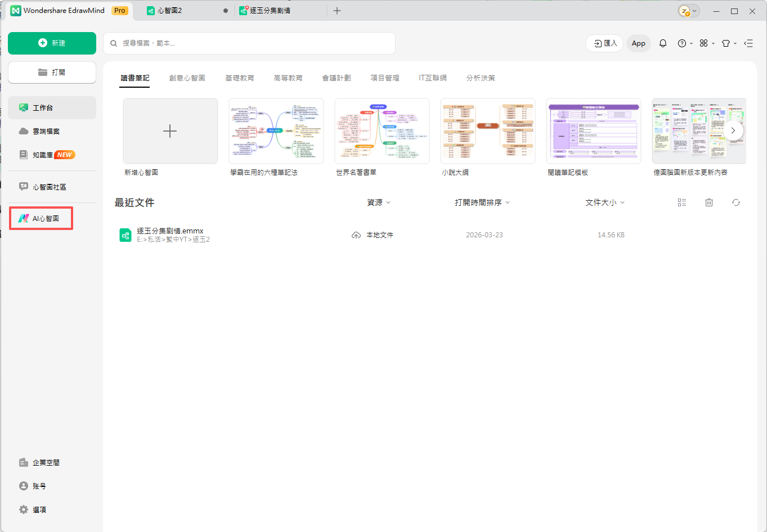Collapse the right sidebar with the list icon

(748, 43)
